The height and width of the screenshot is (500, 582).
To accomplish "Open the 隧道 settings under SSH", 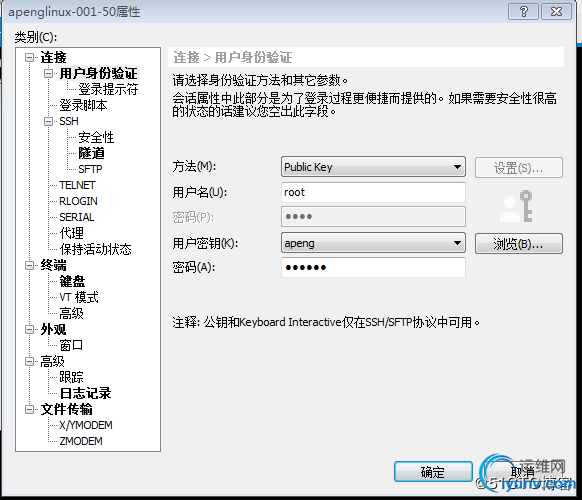I will [x=91, y=153].
